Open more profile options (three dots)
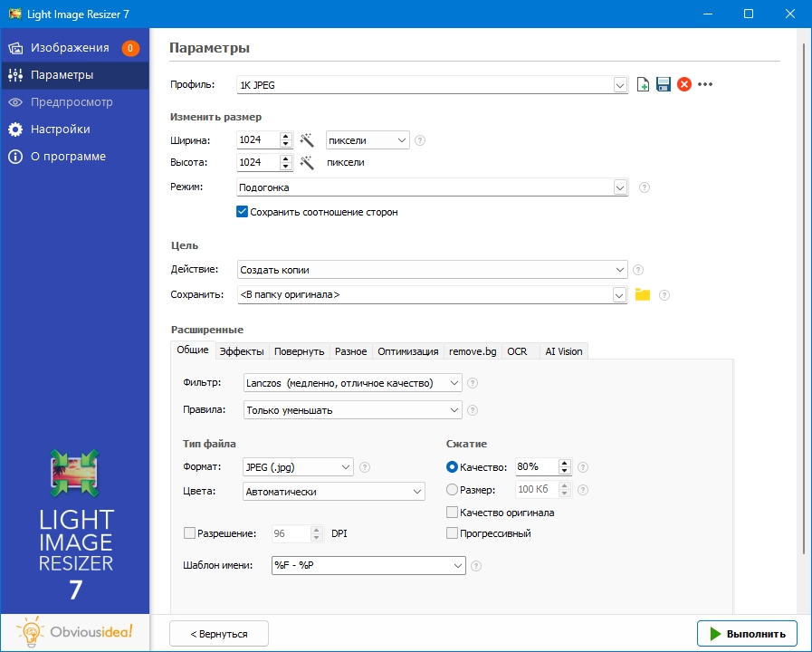Viewport: 812px width, 652px height. tap(705, 84)
